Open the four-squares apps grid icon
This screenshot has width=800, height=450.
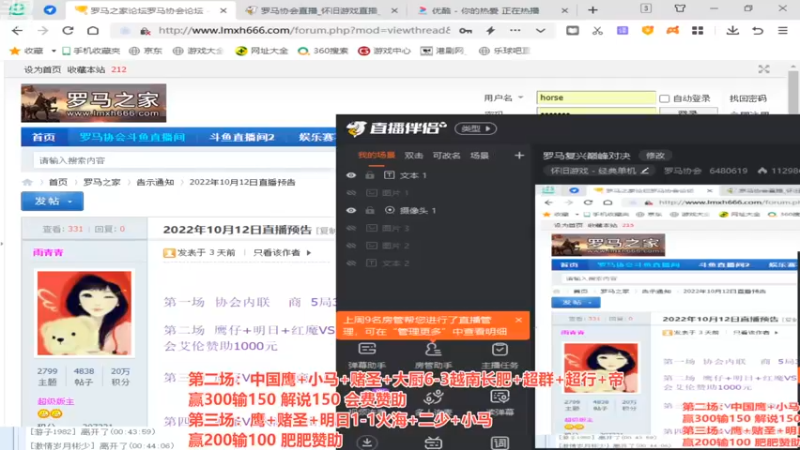[697, 31]
